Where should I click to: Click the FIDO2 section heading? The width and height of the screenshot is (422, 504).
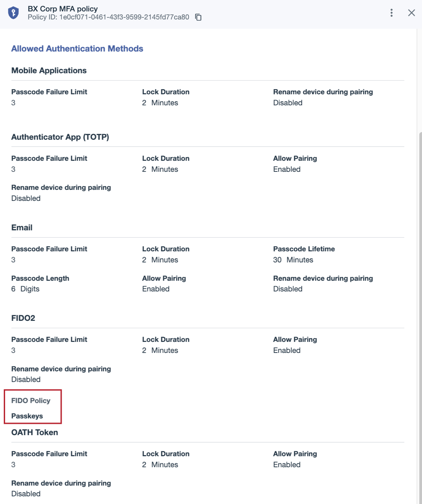point(23,318)
